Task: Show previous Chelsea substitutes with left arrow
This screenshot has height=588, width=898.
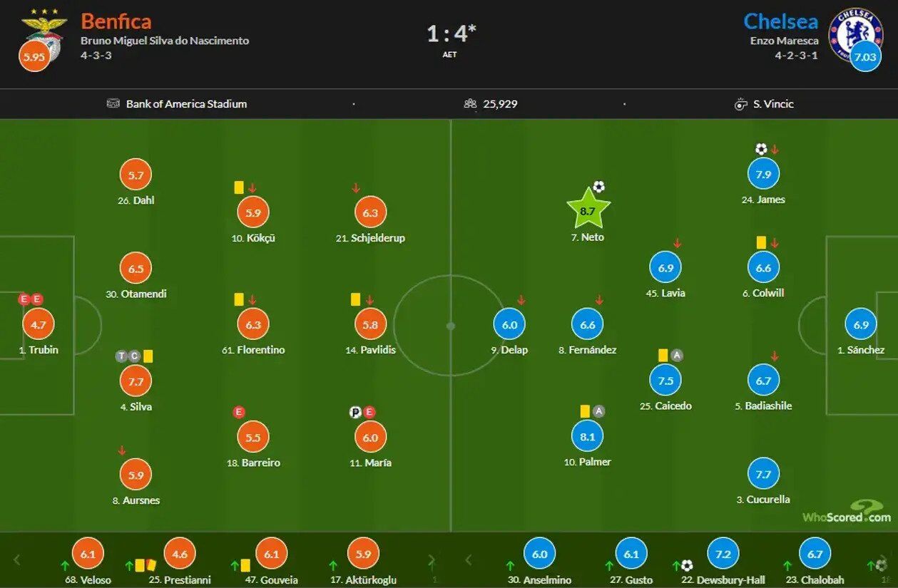Action: tap(469, 559)
